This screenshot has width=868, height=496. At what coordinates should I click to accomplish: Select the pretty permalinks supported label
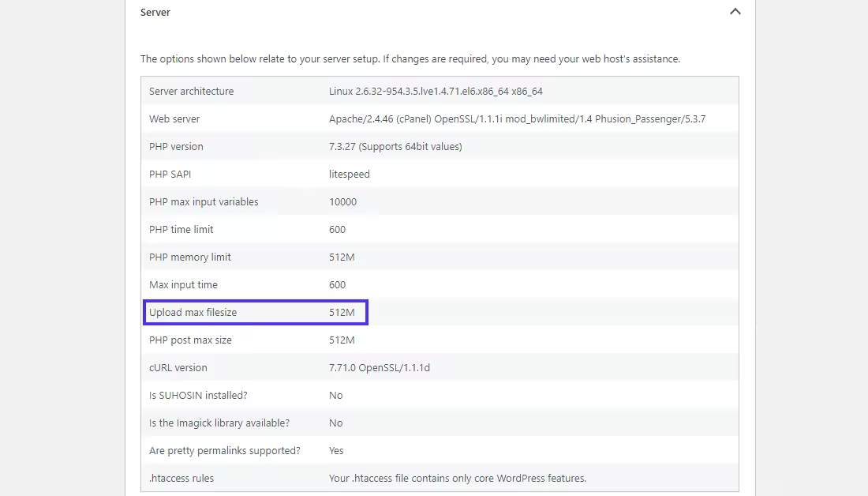point(225,451)
